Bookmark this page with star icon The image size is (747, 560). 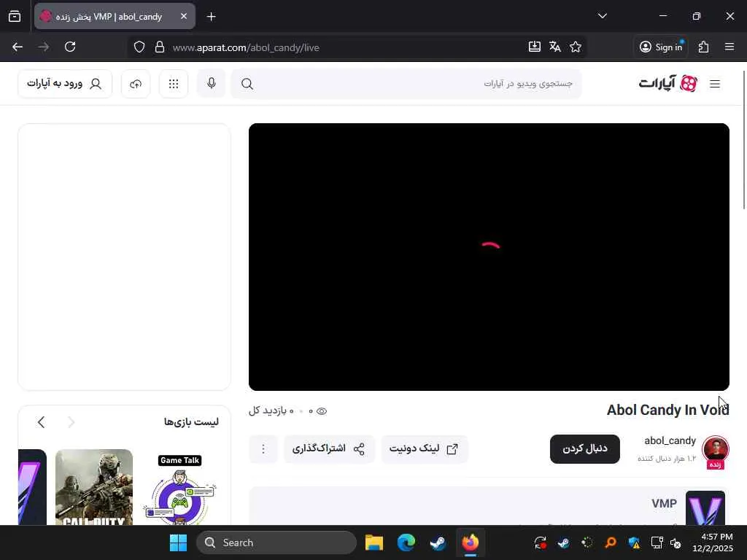tap(576, 47)
